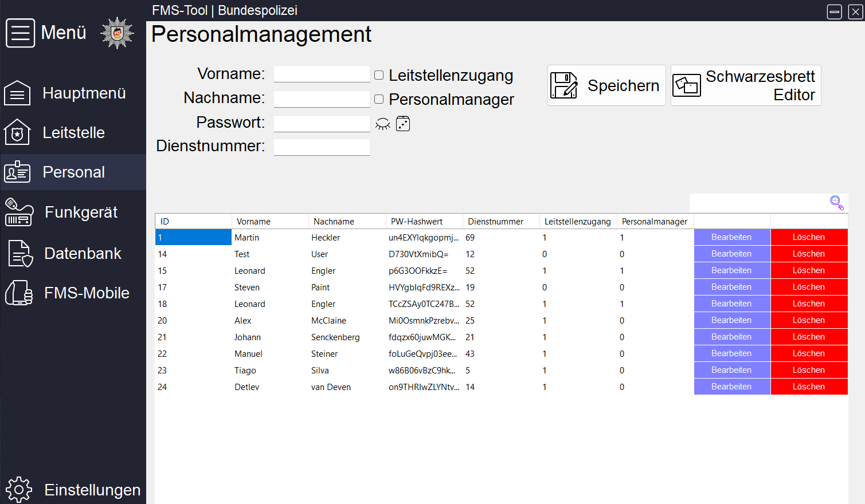Open FMS-Mobile phone icon

click(19, 293)
